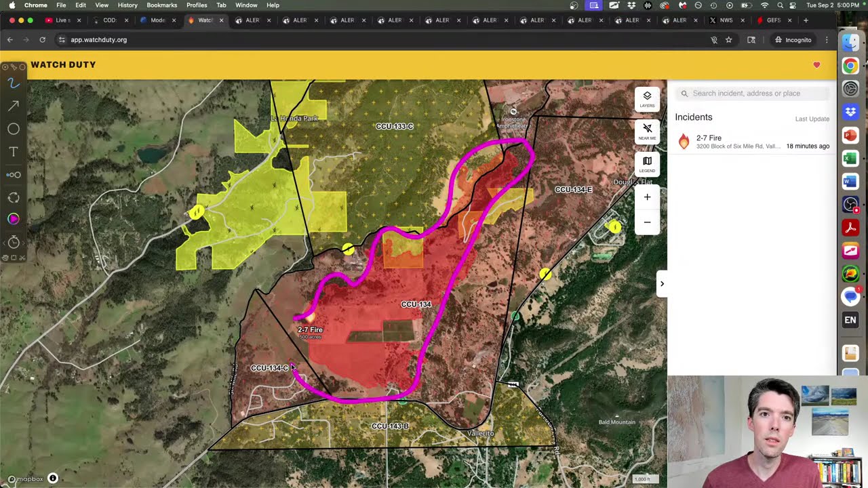The height and width of the screenshot is (488, 868).
Task: Open PowerPoint from the dock
Action: (850, 136)
